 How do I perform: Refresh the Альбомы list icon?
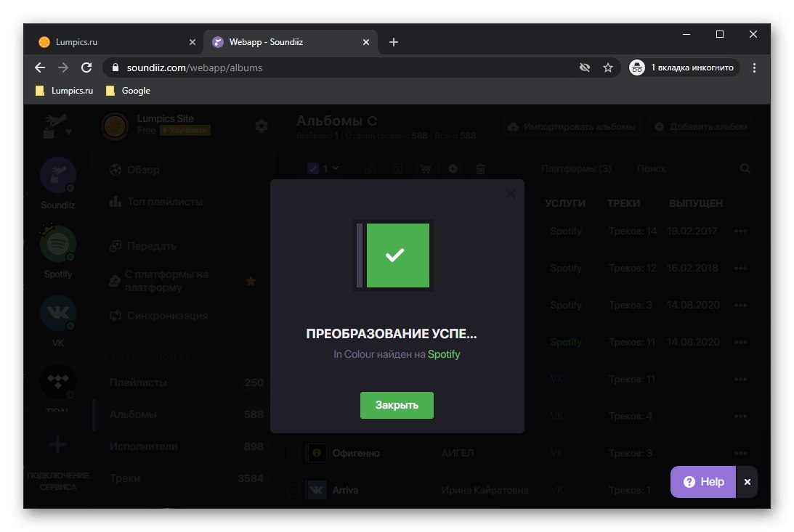pos(372,121)
